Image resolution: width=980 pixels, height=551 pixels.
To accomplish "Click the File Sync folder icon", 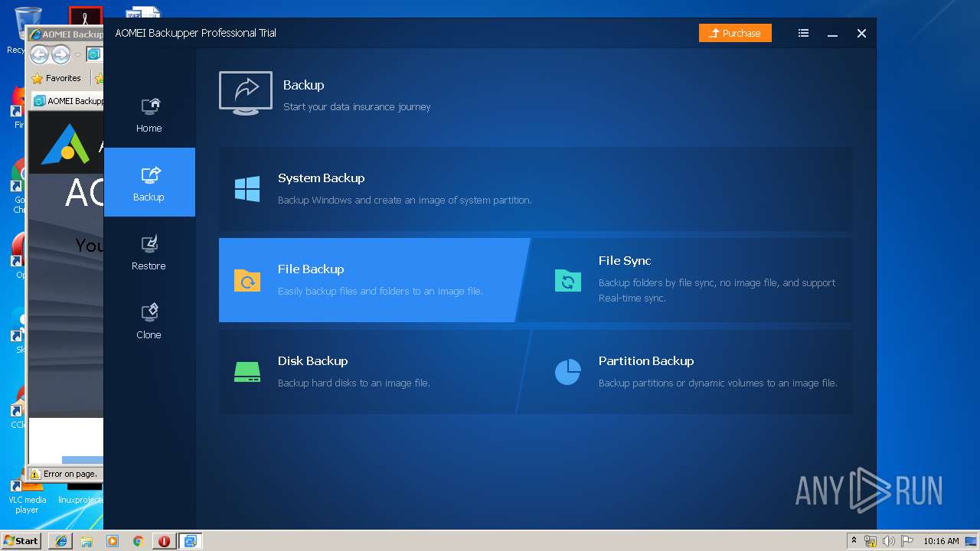I will pyautogui.click(x=568, y=280).
